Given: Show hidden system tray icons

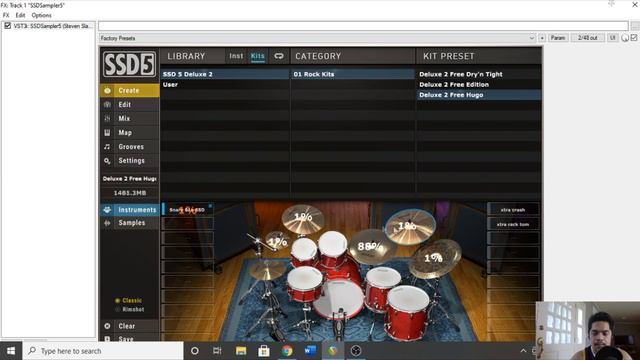Looking at the screenshot, I should click(523, 351).
